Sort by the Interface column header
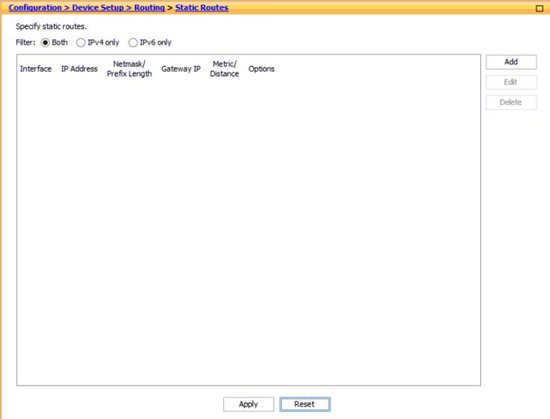The image size is (550, 419). point(36,69)
